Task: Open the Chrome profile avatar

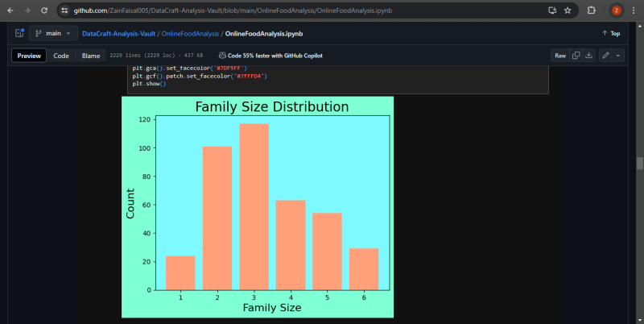Action: (616, 10)
